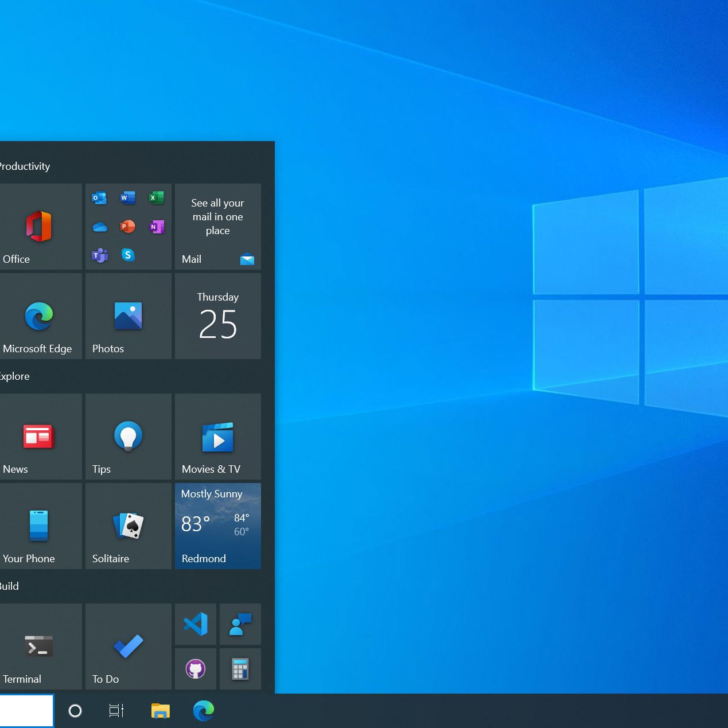Open the Tips lightbulb tile
728x728 pixels.
pyautogui.click(x=128, y=437)
